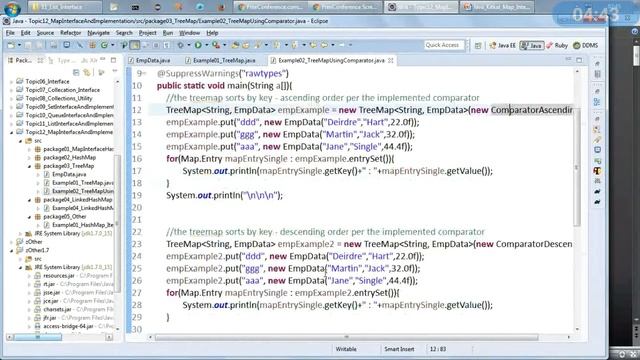Click the Open Perspective icon

click(x=478, y=46)
